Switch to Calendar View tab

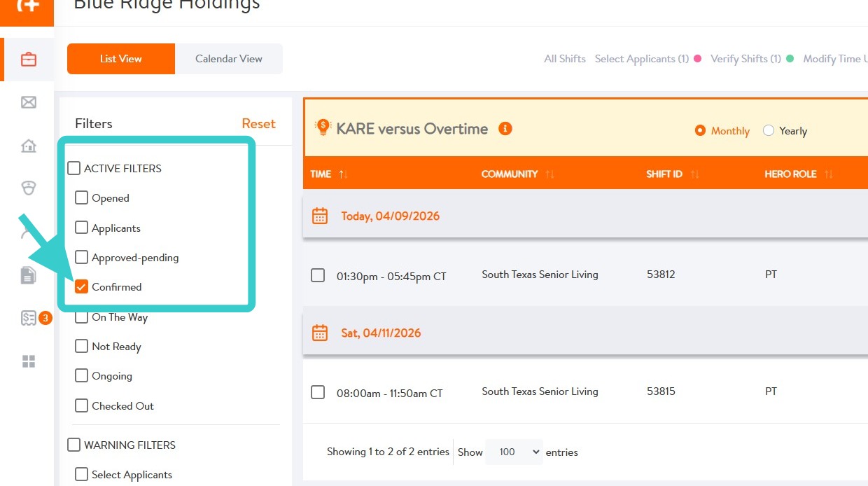coord(228,59)
